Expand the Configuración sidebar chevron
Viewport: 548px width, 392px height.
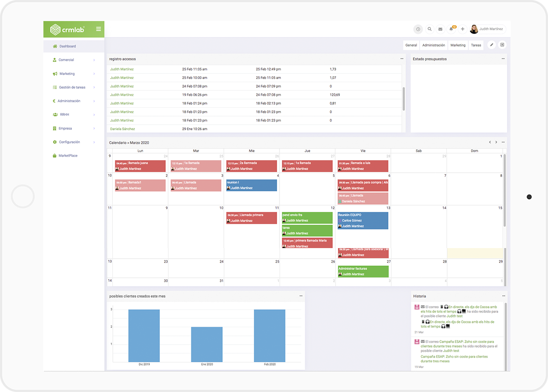click(x=94, y=142)
